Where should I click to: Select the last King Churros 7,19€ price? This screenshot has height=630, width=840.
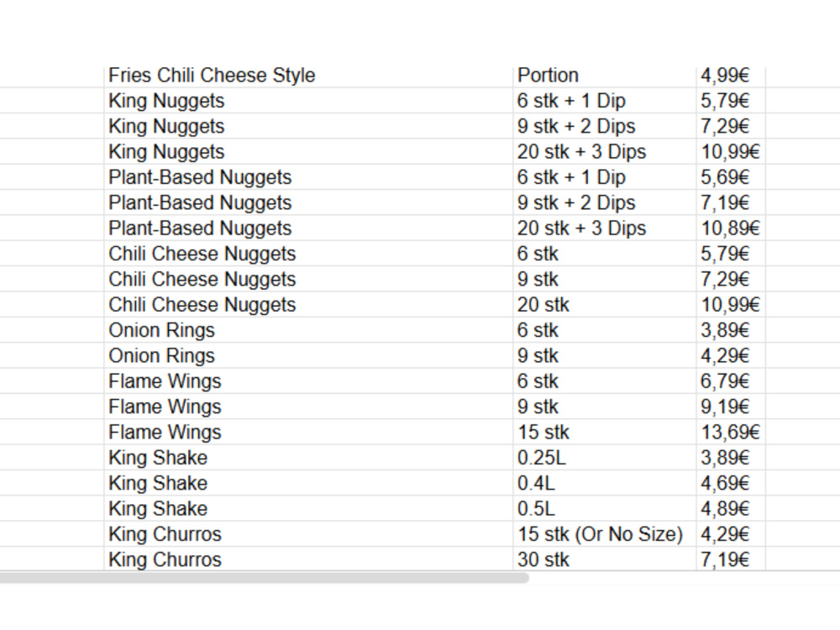[731, 559]
